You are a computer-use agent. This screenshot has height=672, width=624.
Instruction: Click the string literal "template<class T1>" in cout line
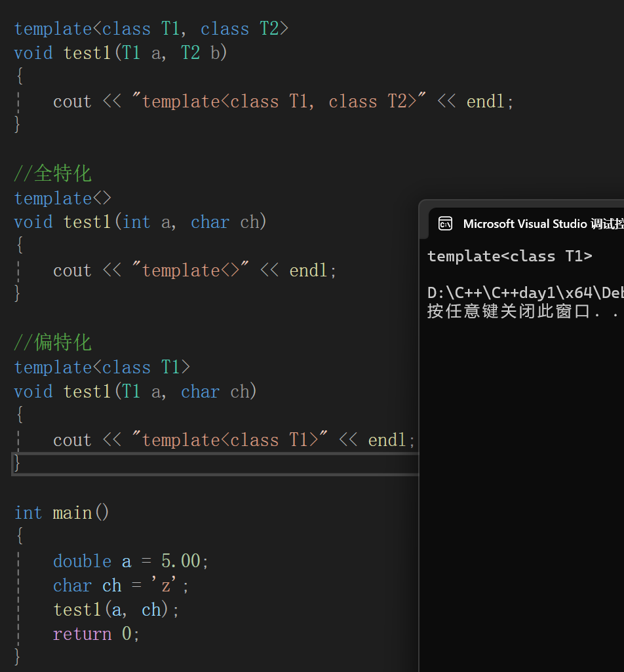pyautogui.click(x=230, y=439)
